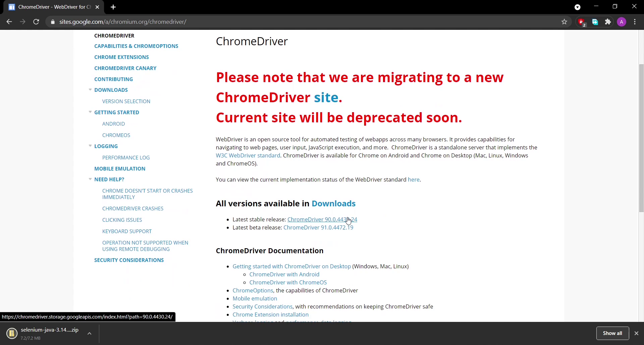Click the forward navigation arrow
Viewport: 644px width, 345px height.
[x=22, y=22]
